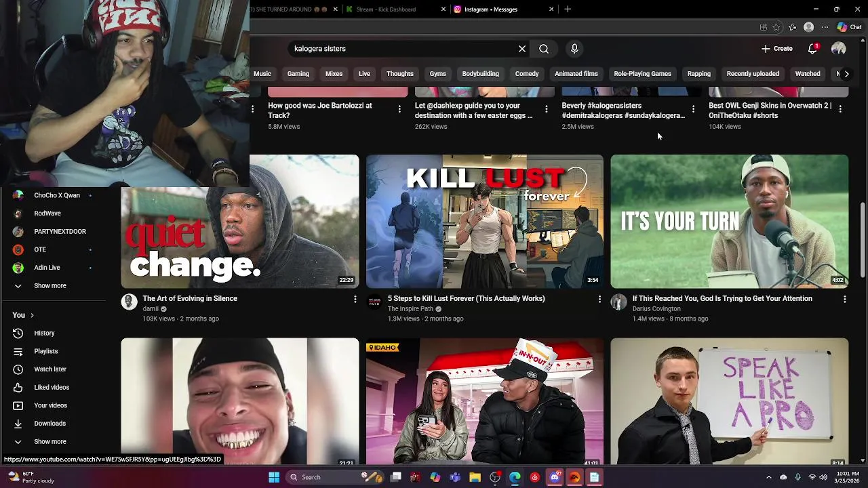This screenshot has width=868, height=488.
Task: Select the Role-Playing Games filter chip
Action: coord(642,74)
